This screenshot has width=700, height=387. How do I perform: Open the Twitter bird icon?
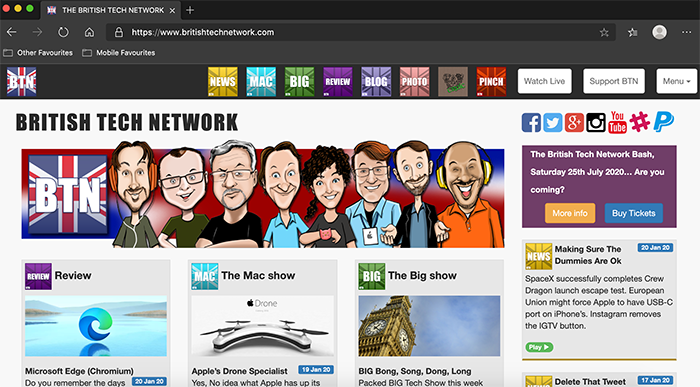[x=553, y=122]
